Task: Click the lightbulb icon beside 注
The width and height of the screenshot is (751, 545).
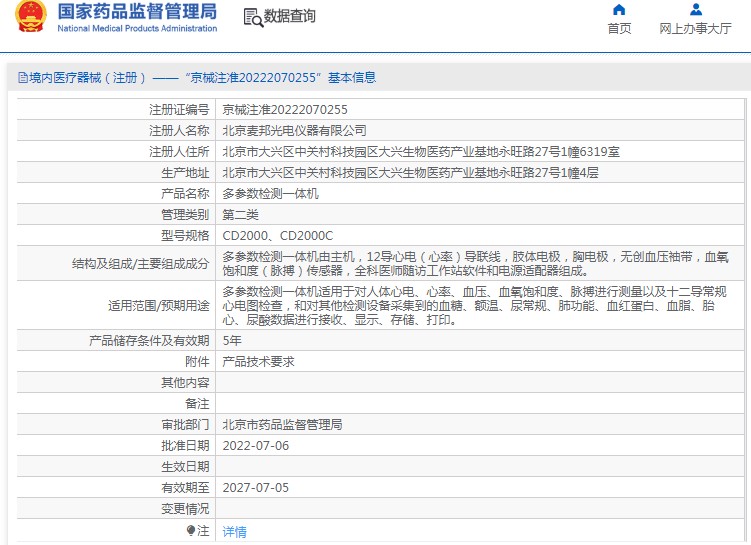Action: [x=191, y=531]
